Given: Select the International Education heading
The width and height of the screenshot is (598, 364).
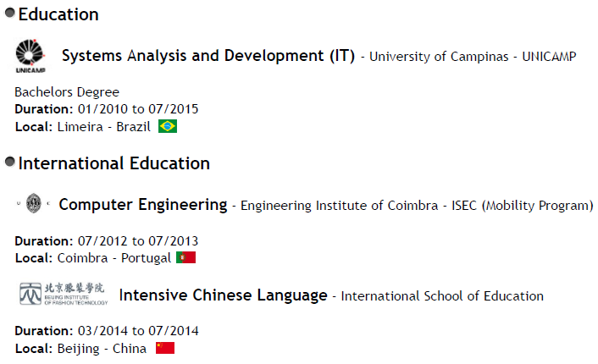Looking at the screenshot, I should tap(114, 163).
